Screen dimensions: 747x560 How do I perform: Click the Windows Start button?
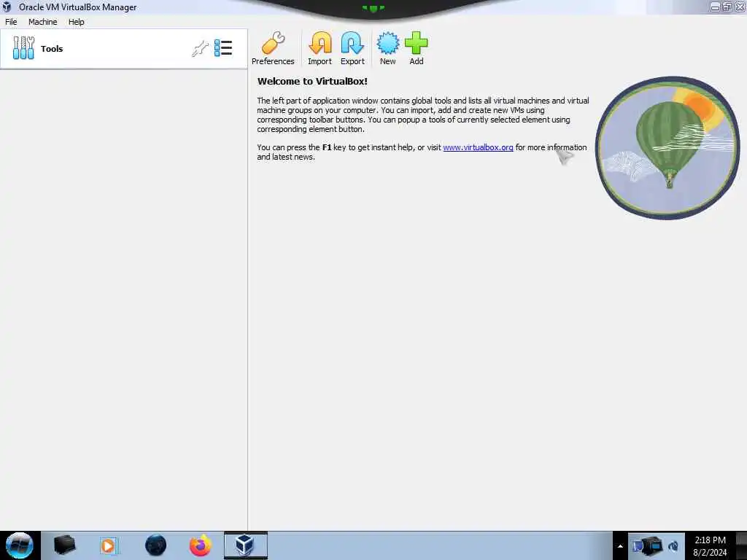coord(20,545)
